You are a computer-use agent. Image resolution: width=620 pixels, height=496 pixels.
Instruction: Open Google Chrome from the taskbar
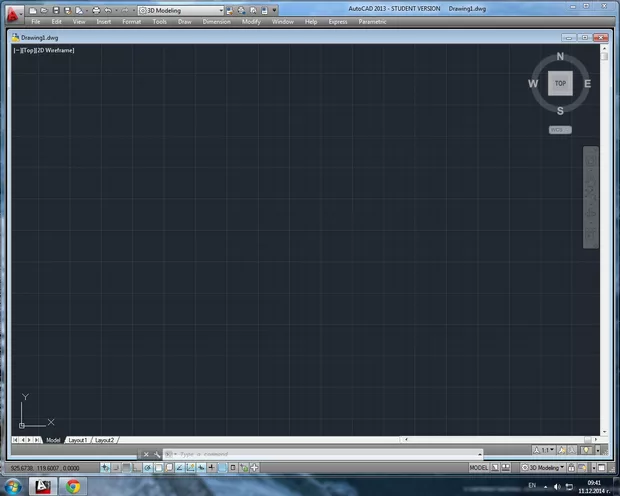click(73, 486)
